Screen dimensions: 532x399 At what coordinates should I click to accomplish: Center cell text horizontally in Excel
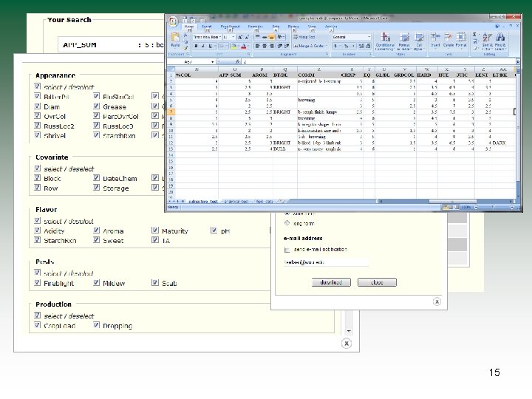(265, 46)
